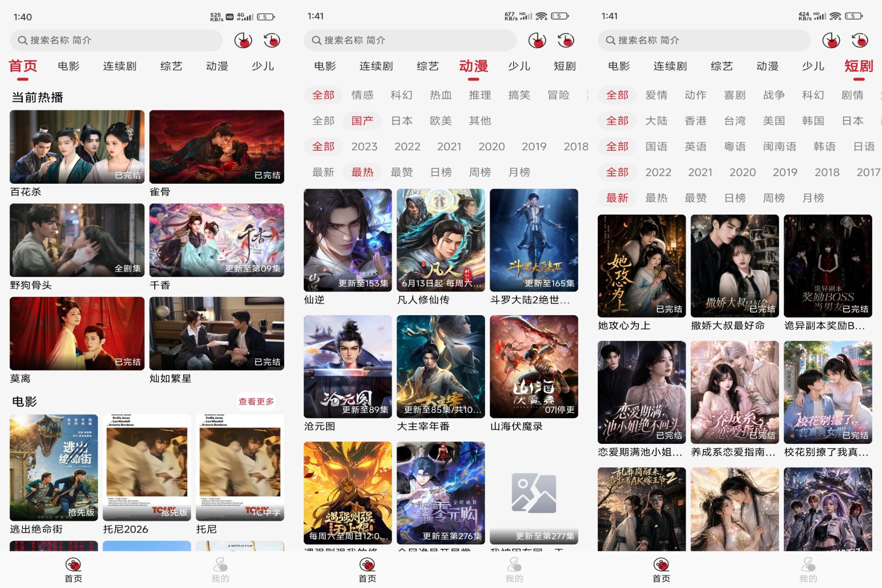The image size is (882, 588).
Task: Open watch history icon on the 首页 tab screen
Action: 272,40
